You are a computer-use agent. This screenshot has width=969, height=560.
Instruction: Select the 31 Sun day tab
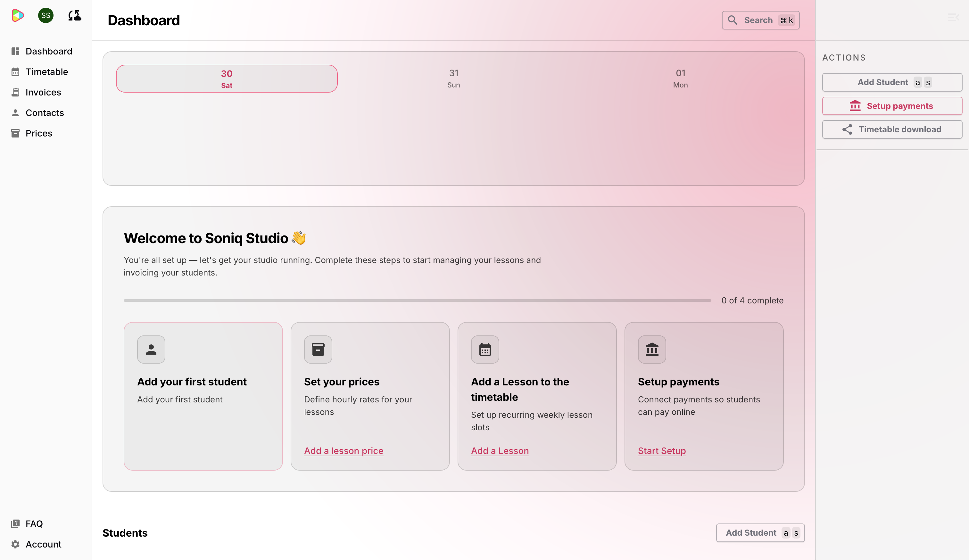tap(454, 78)
